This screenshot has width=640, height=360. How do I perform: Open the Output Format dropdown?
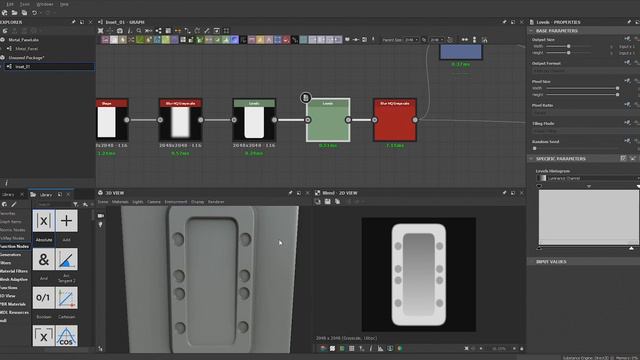585,70
